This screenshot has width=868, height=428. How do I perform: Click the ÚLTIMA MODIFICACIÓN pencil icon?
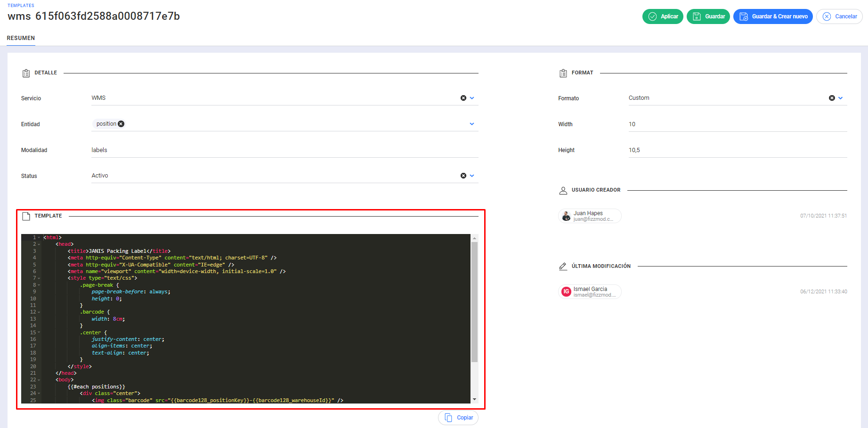coord(563,266)
